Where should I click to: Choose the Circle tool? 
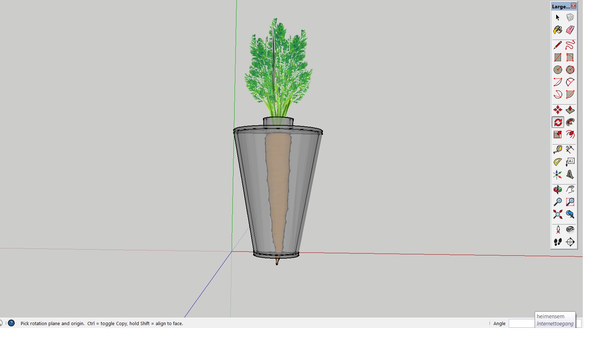(558, 70)
